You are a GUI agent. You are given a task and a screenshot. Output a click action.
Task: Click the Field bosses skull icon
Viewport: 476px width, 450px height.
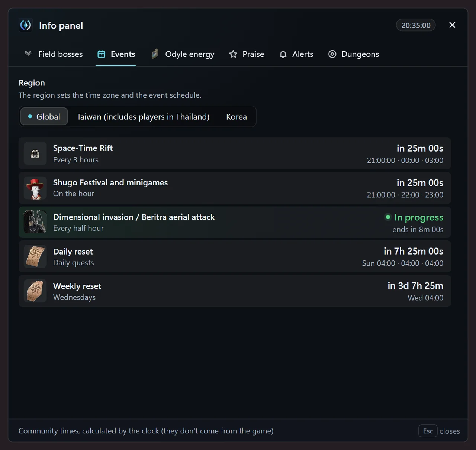coord(28,54)
